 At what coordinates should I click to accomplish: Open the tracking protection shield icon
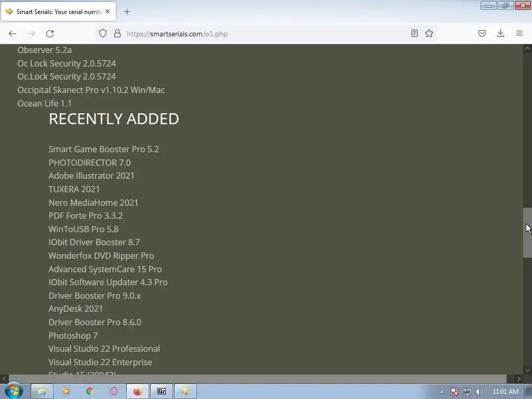[103, 33]
